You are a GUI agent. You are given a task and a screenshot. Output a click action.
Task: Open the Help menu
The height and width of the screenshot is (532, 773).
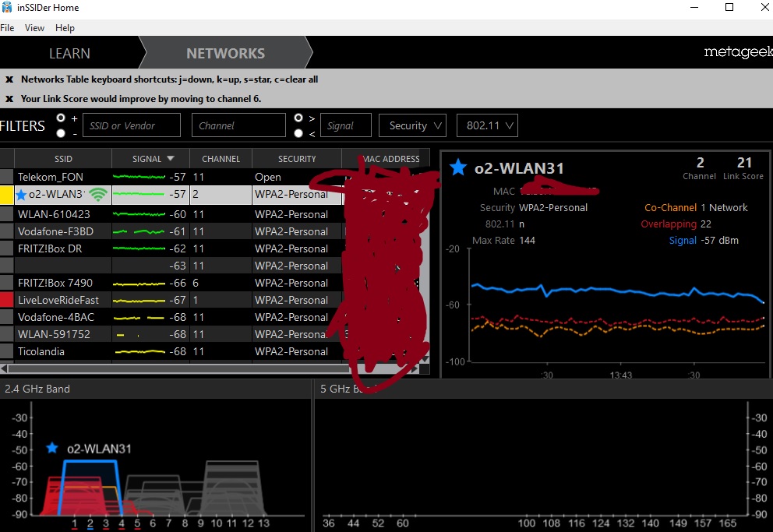point(65,27)
